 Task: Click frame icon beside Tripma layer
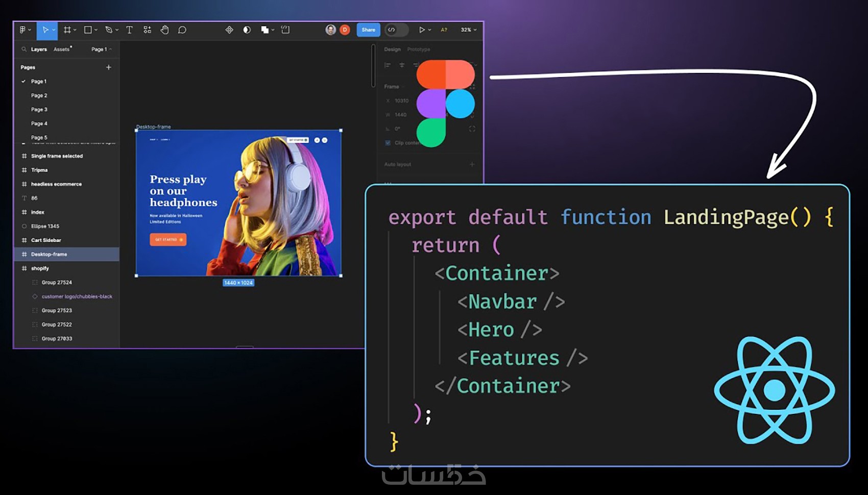pyautogui.click(x=24, y=170)
